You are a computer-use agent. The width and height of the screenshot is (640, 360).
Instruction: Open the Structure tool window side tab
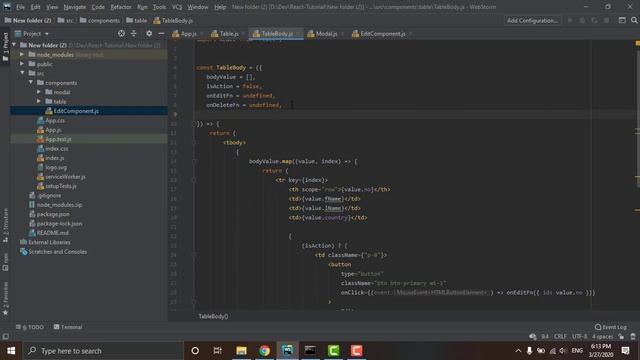coord(5,225)
